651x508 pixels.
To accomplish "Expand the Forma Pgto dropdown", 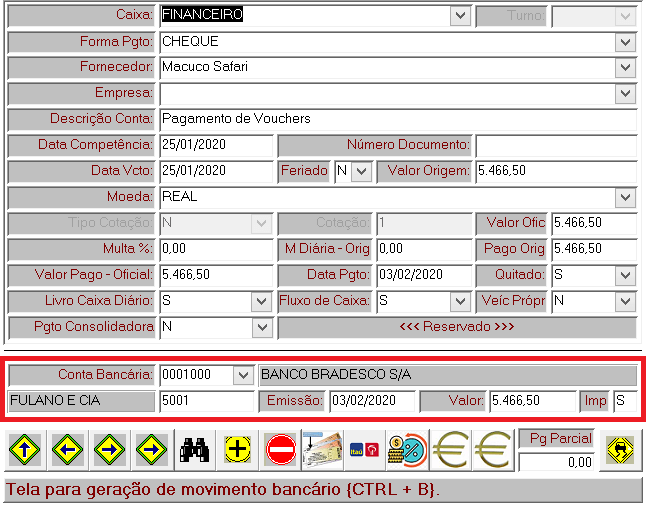I will (x=626, y=42).
